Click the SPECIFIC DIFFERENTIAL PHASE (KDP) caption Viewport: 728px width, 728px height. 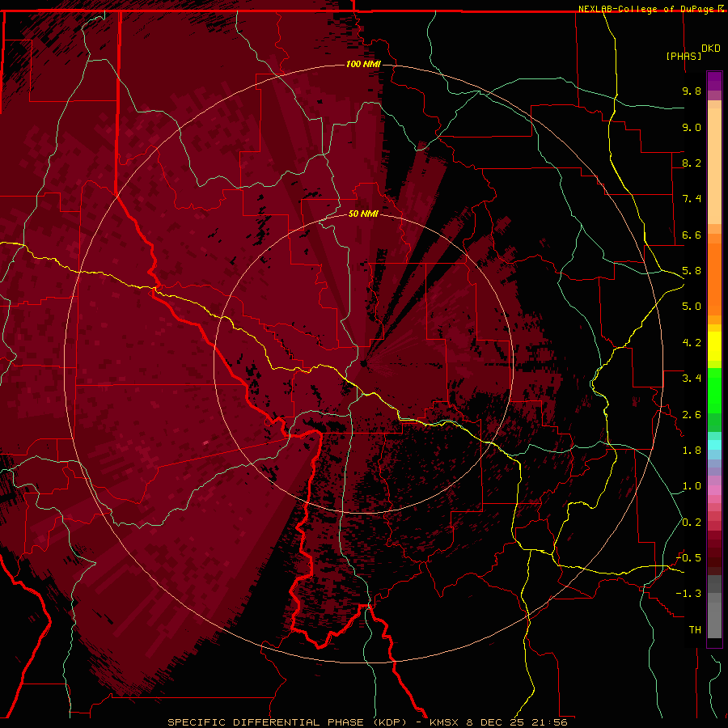[x=287, y=722]
